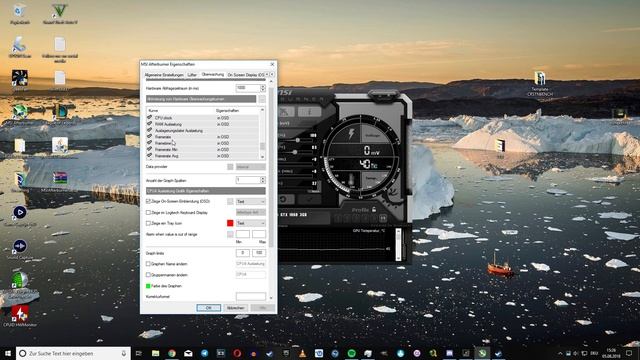The image size is (640, 360).
Task: Open the OSD display type Text dropdown
Action: tap(251, 202)
